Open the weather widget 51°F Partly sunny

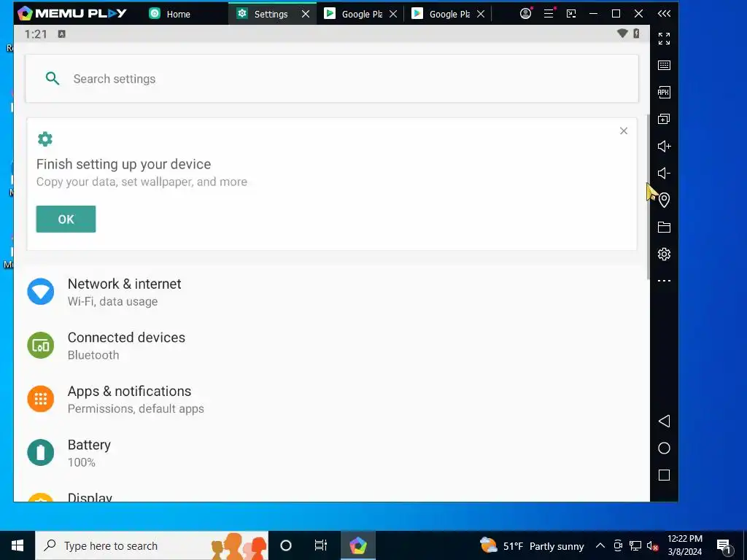[x=532, y=545]
